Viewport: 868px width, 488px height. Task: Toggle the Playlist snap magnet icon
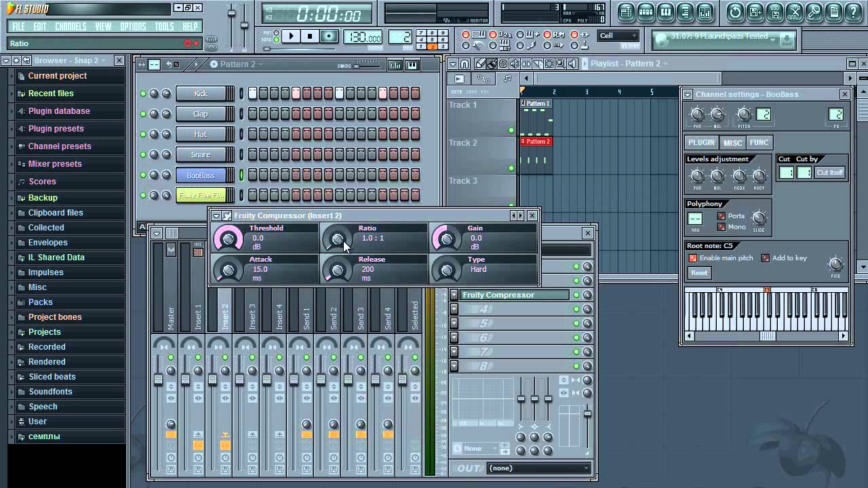465,64
